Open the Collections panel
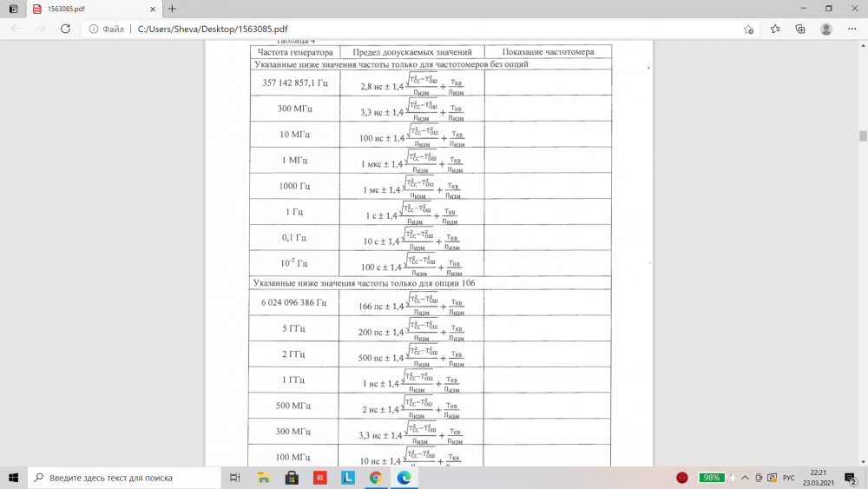 click(800, 29)
